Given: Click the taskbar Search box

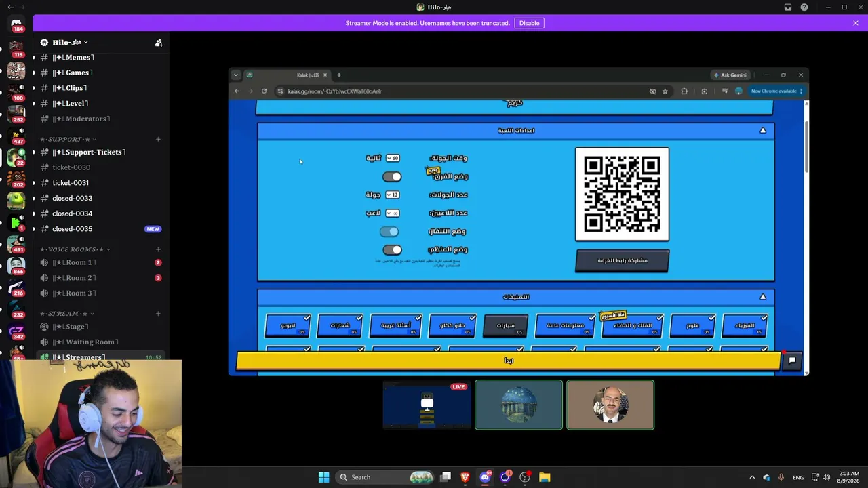Looking at the screenshot, I should point(384,477).
